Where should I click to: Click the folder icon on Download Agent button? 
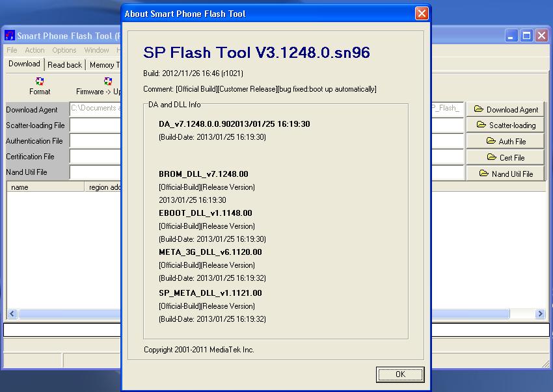(479, 109)
